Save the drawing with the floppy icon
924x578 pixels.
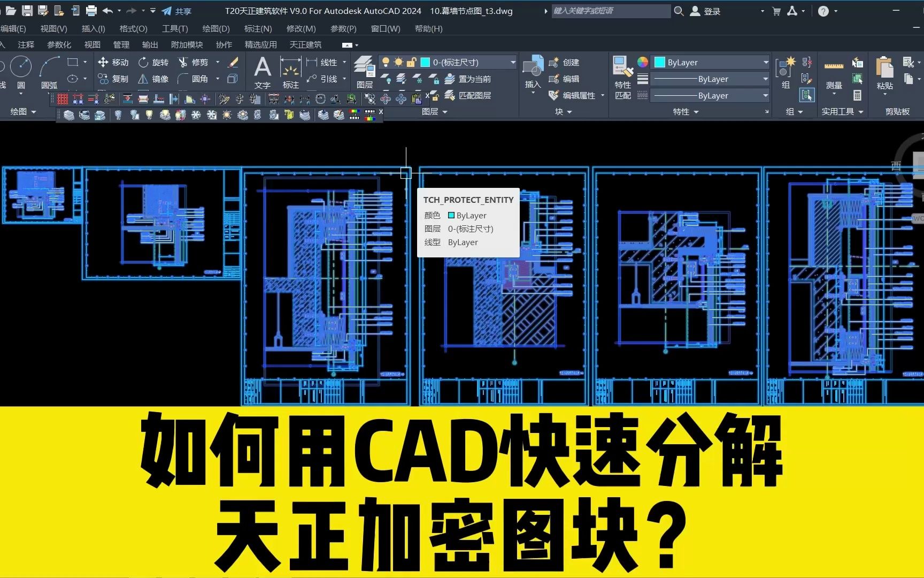tap(27, 11)
